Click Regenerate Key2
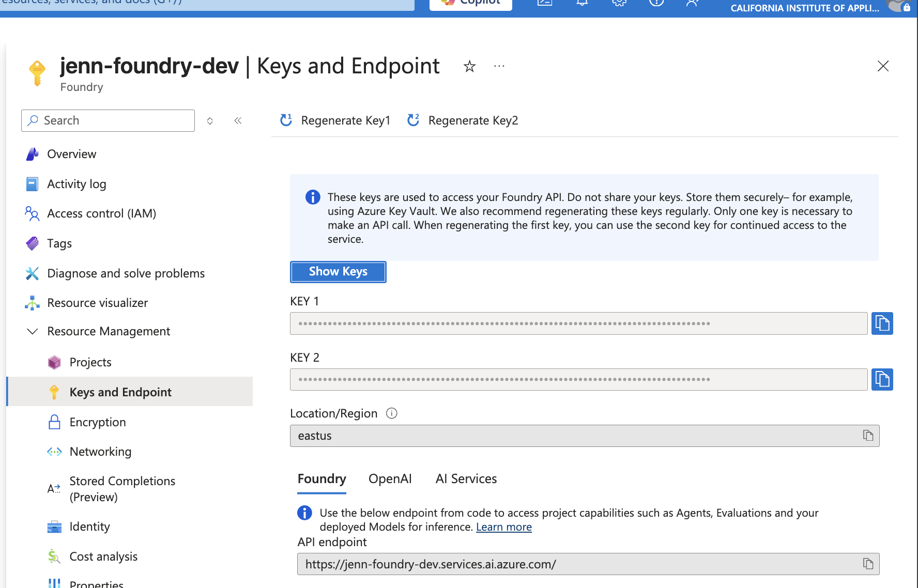 463,120
